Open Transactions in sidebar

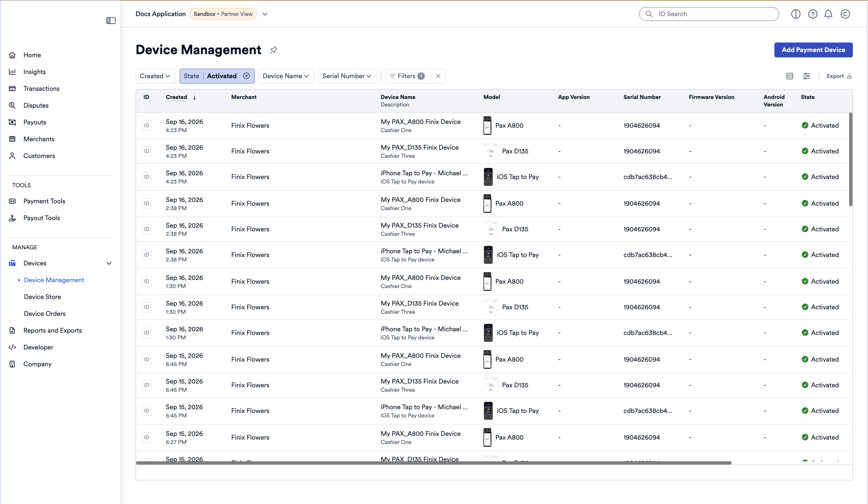point(41,89)
